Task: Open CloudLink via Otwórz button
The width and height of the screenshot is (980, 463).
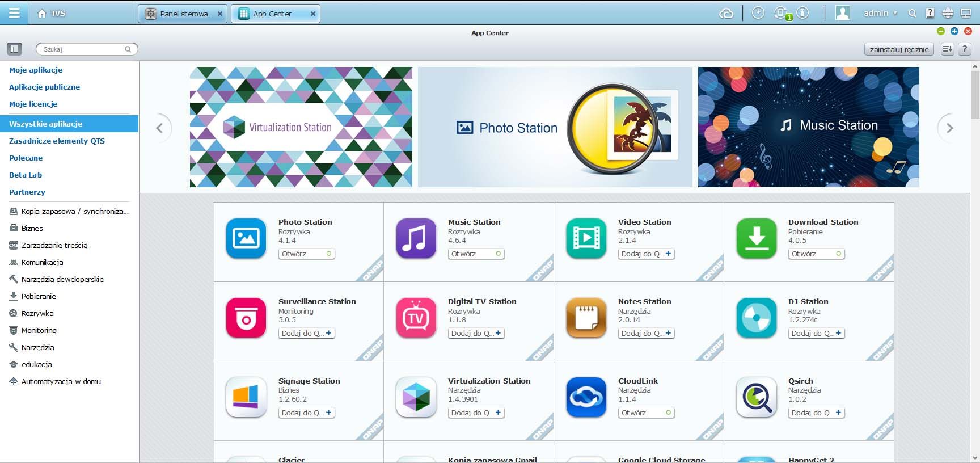Action: [x=646, y=413]
